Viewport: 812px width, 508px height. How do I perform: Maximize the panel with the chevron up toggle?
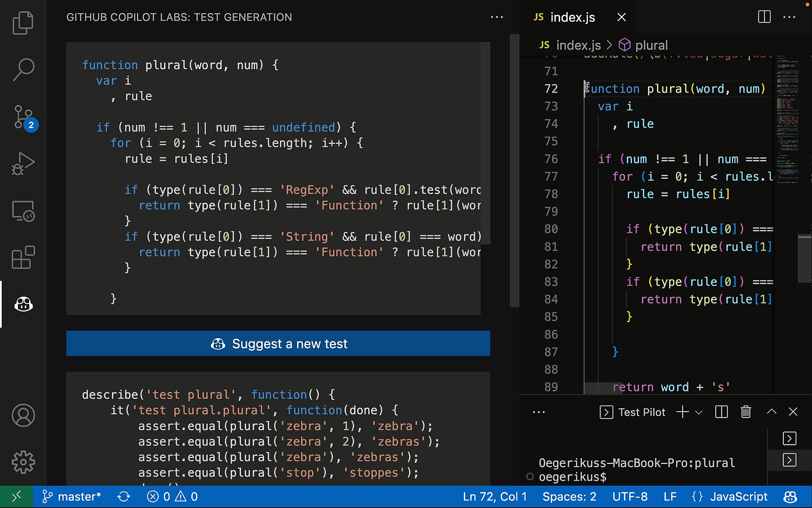(x=771, y=412)
